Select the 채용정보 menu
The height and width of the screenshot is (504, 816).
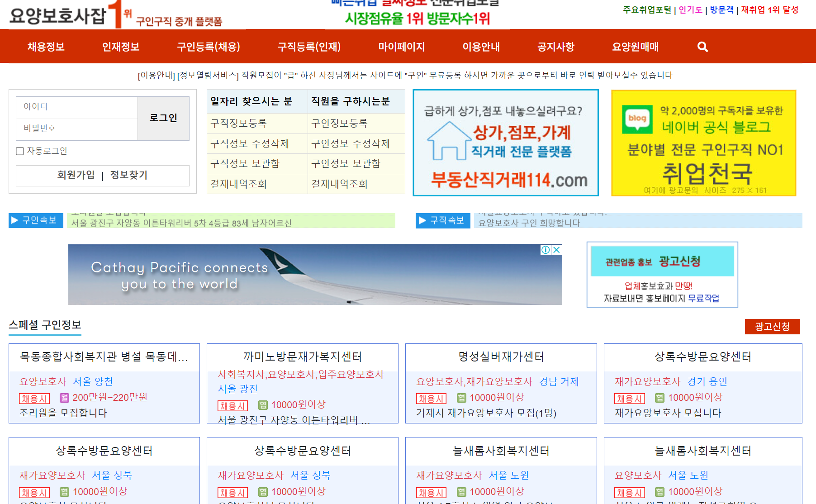[x=44, y=47]
